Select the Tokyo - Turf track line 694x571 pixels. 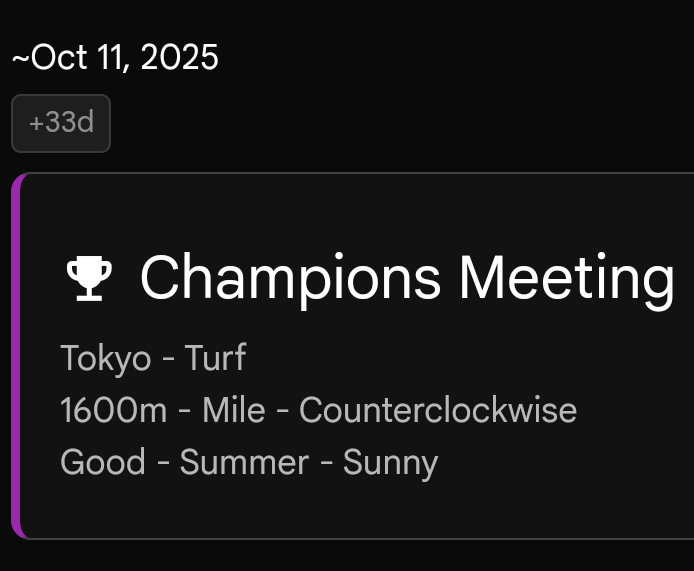[x=153, y=358]
